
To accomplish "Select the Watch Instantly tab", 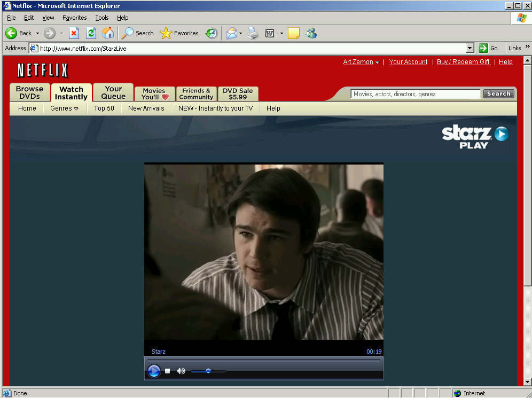I will [71, 92].
